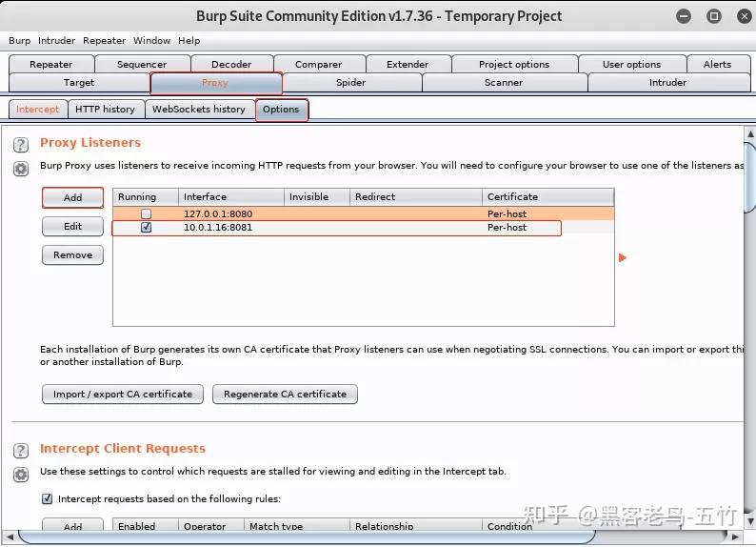756x547 pixels.
Task: Click vertical scrollbar down arrow
Action: [x=750, y=521]
